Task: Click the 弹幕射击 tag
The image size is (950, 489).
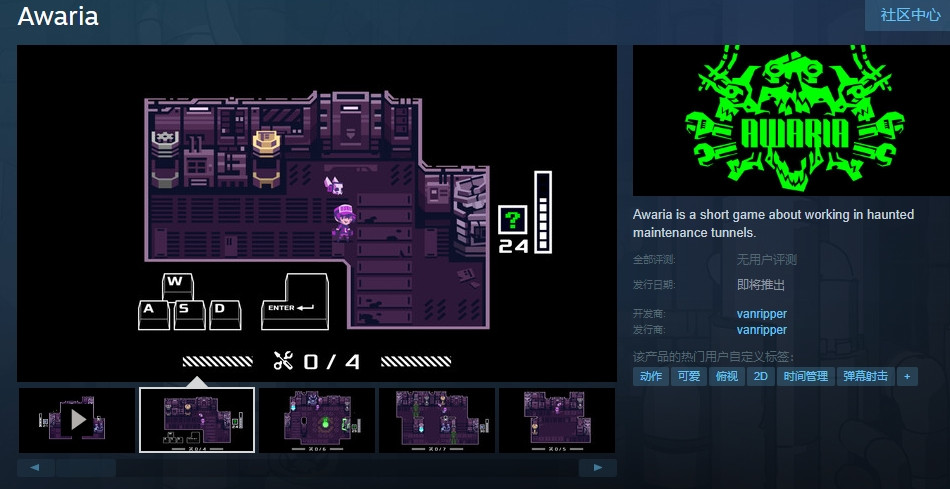Action: pos(866,376)
